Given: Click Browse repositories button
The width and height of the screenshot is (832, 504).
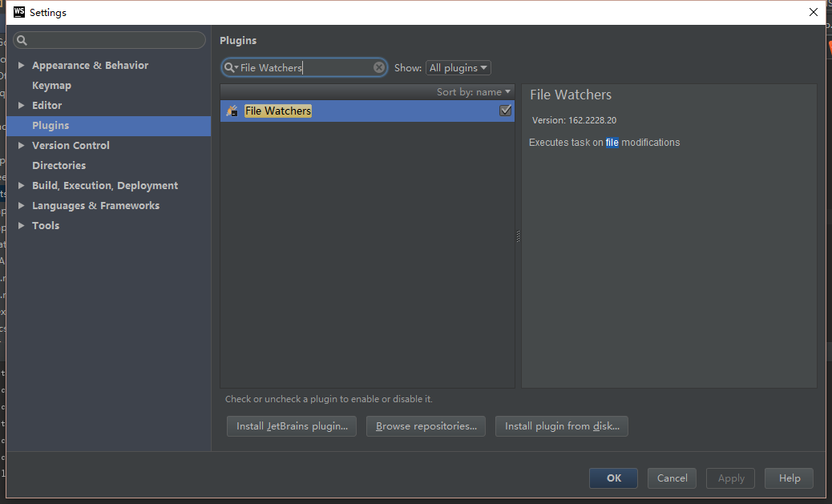Looking at the screenshot, I should tap(426, 426).
